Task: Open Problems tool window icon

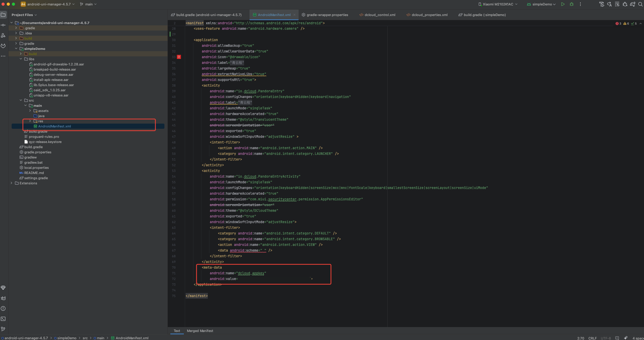Action: (3, 308)
